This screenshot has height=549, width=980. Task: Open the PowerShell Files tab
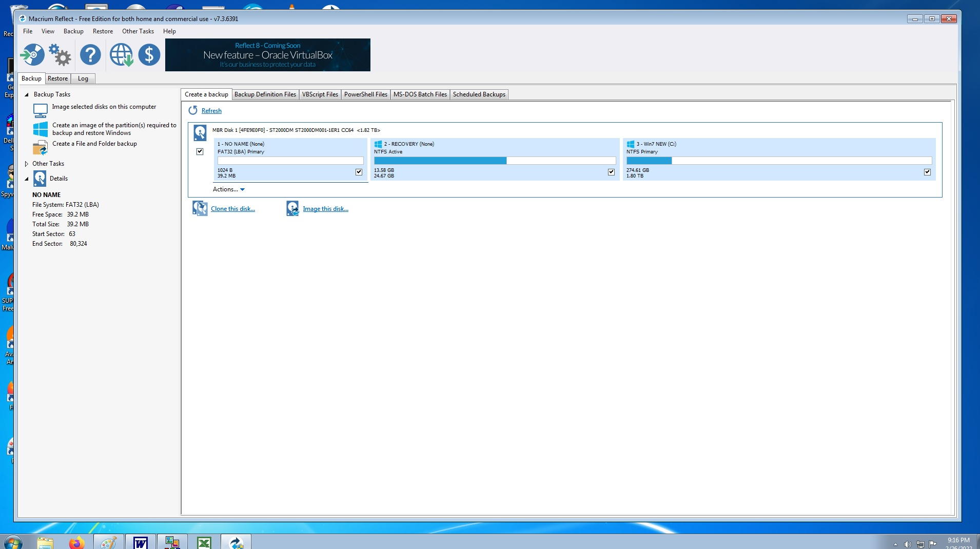click(366, 94)
